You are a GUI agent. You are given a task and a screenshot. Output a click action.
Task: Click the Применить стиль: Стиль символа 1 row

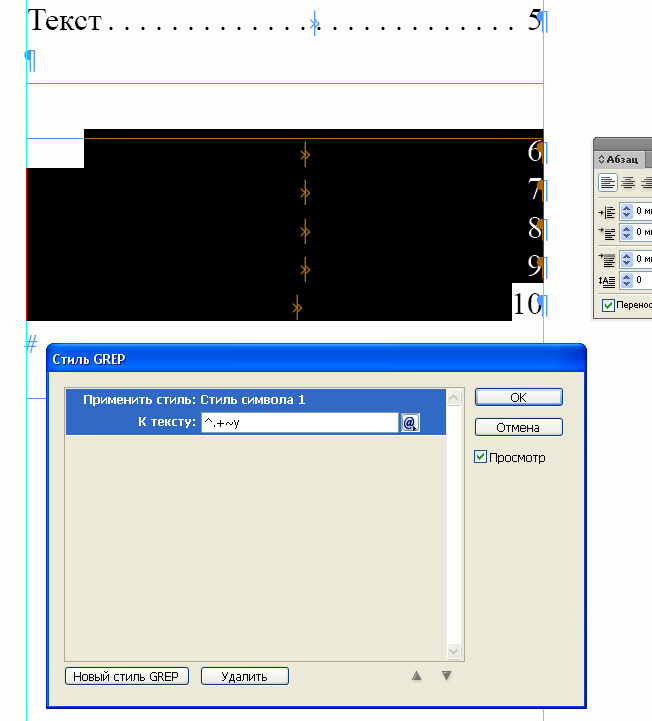[x=256, y=400]
